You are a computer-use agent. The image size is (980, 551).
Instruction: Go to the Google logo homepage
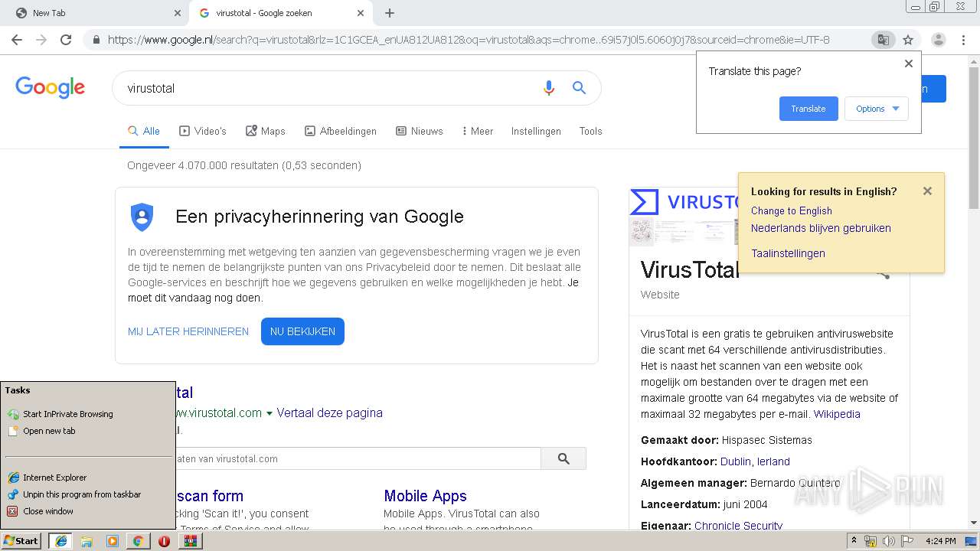[50, 88]
